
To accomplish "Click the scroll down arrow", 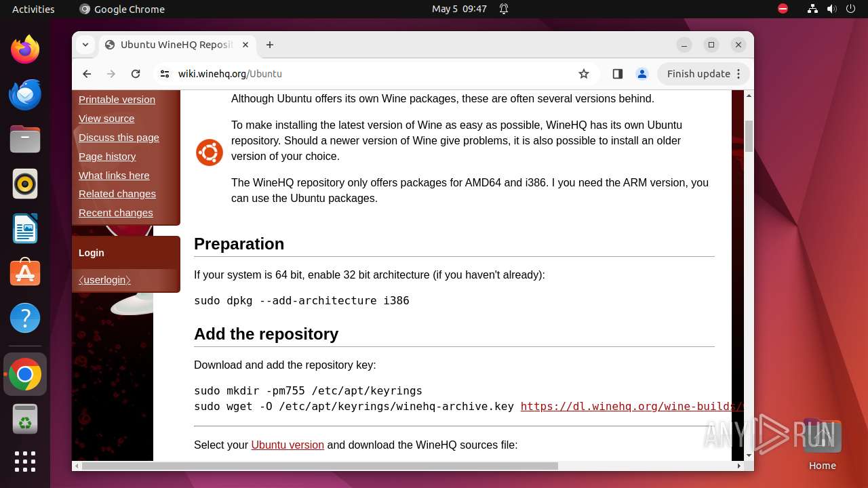I will [x=749, y=455].
